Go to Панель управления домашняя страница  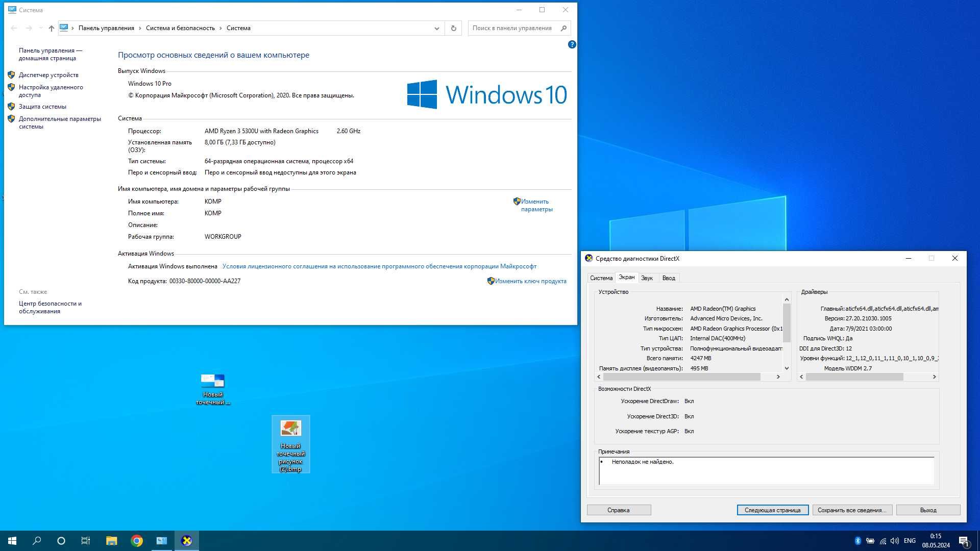[x=50, y=54]
